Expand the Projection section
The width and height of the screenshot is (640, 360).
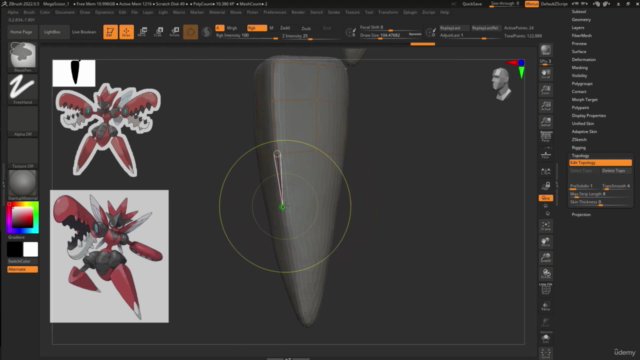pos(581,214)
